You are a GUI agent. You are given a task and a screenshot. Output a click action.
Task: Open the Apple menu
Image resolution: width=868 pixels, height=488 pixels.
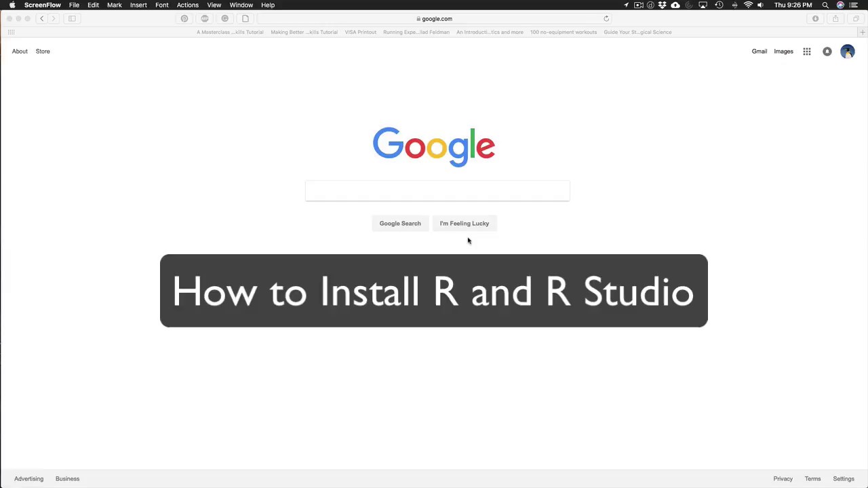coord(12,5)
